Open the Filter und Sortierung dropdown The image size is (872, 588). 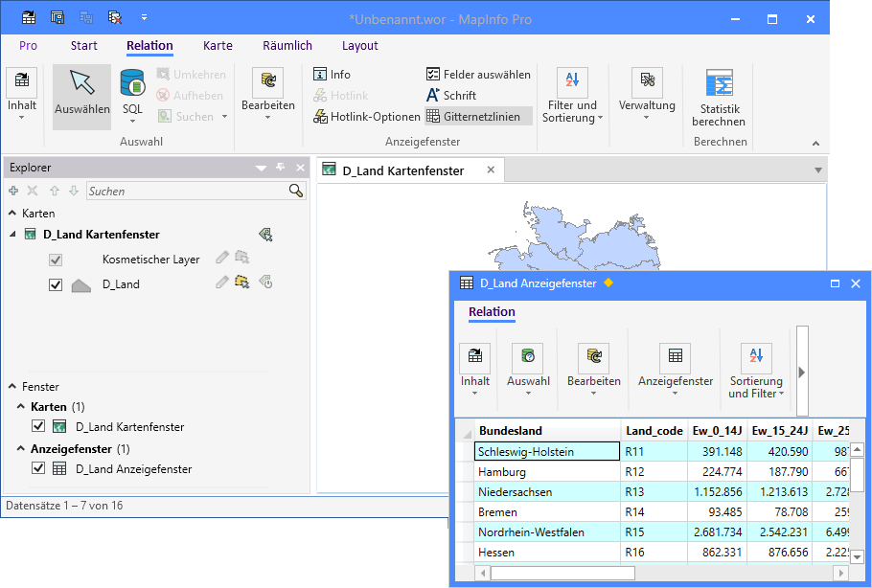tap(572, 96)
